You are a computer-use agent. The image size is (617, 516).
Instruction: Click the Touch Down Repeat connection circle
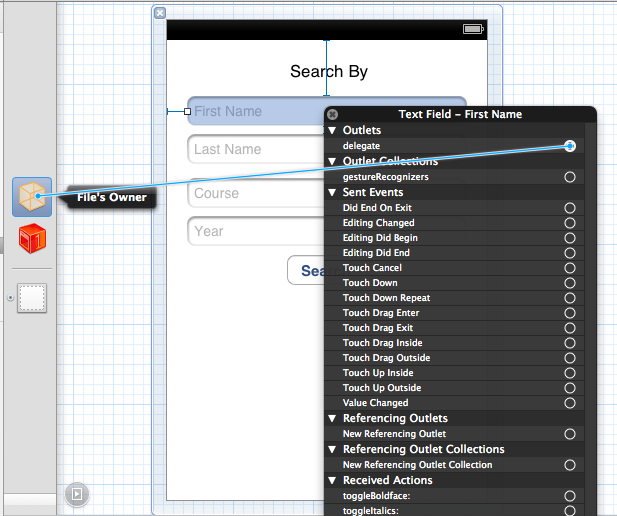point(570,298)
